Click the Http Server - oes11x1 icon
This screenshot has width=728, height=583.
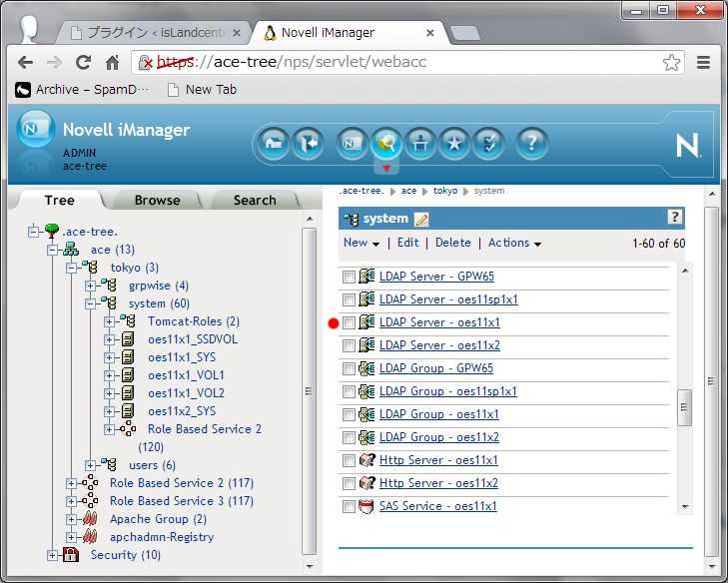[366, 460]
